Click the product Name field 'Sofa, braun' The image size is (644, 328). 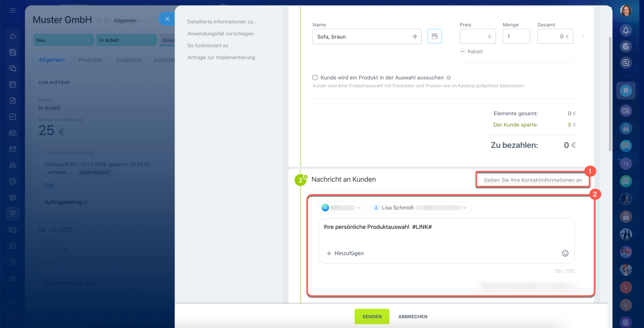(x=367, y=36)
